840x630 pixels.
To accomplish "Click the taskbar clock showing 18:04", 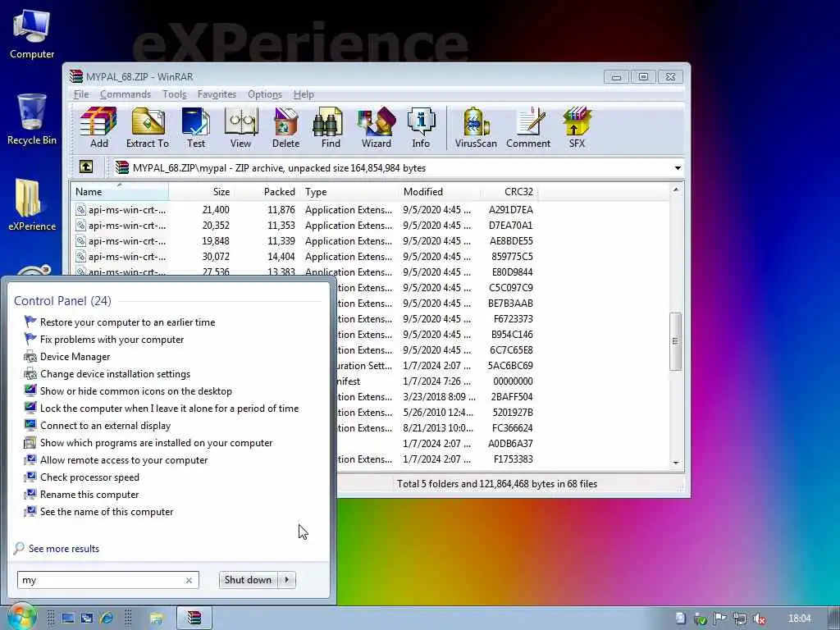I will point(800,619).
